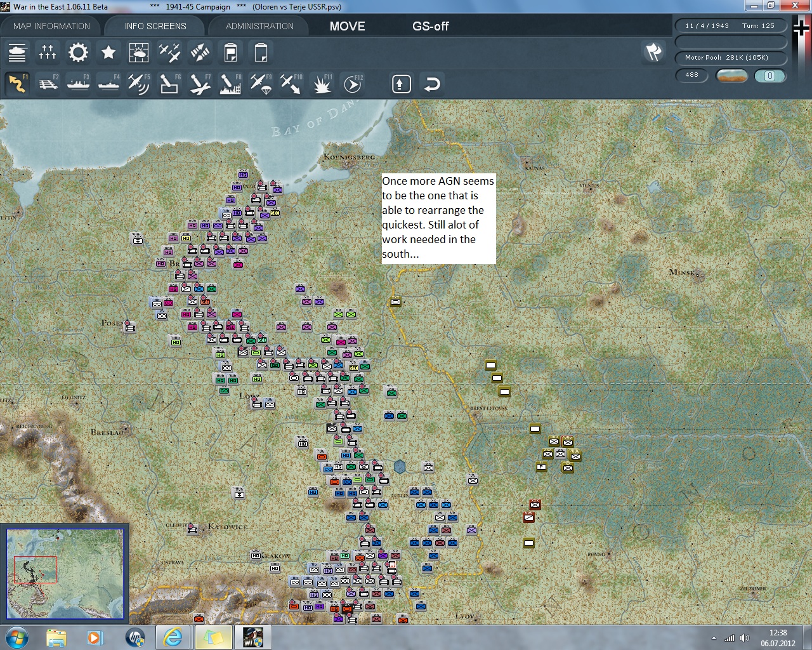The width and height of the screenshot is (812, 650).
Task: Switch to MAP INFORMATION tab
Action: pyautogui.click(x=51, y=26)
